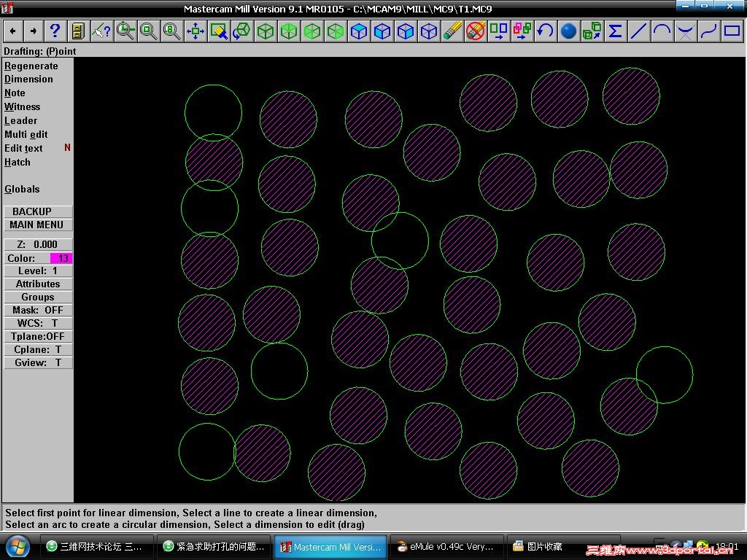The width and height of the screenshot is (747, 560).
Task: Click the right arrow toolbar scroll button
Action: click(34, 31)
